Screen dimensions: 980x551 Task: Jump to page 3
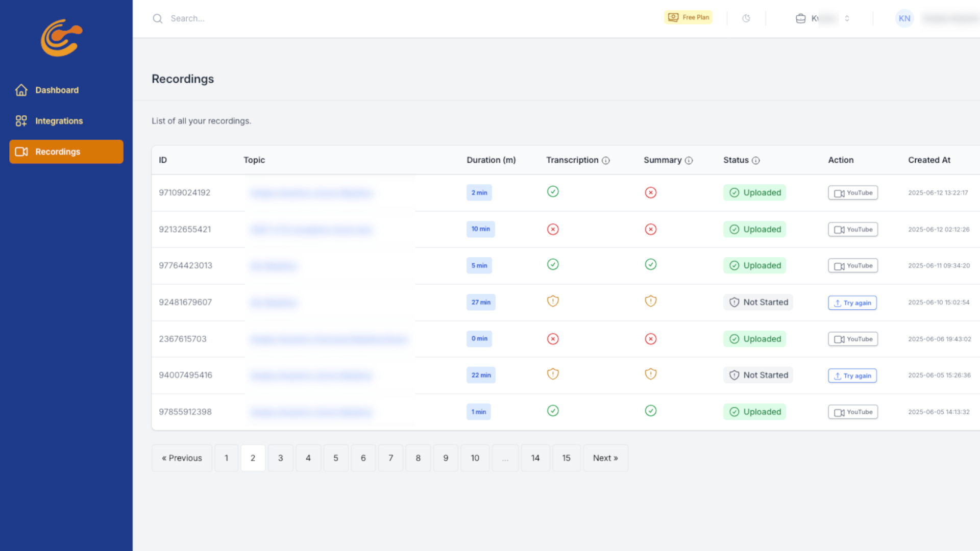pos(280,458)
